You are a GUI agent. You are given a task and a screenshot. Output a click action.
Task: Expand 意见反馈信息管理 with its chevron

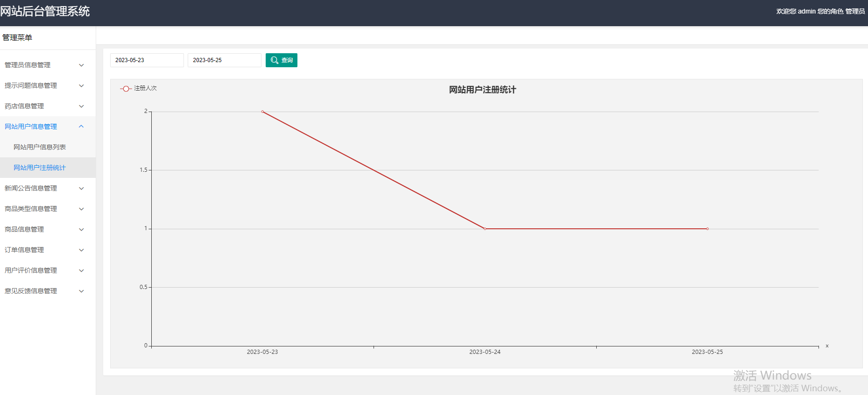point(81,291)
